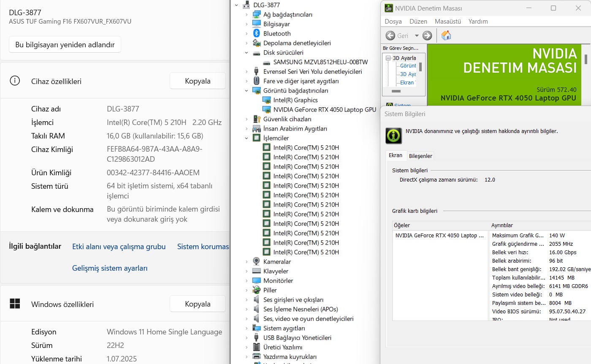The height and width of the screenshot is (364, 591).
Task: Expand the Bluetooth category
Action: click(247, 33)
